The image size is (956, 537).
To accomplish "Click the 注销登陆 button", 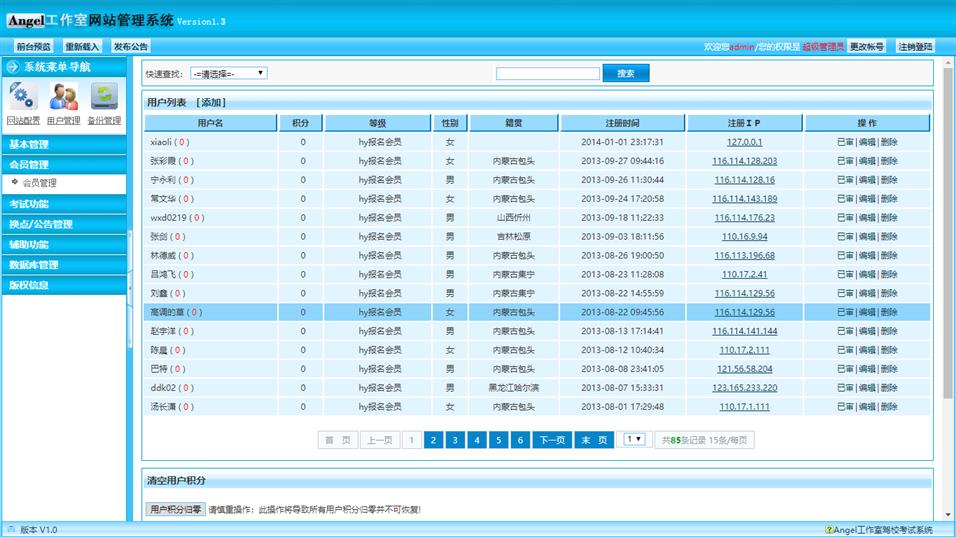I will tap(915, 46).
